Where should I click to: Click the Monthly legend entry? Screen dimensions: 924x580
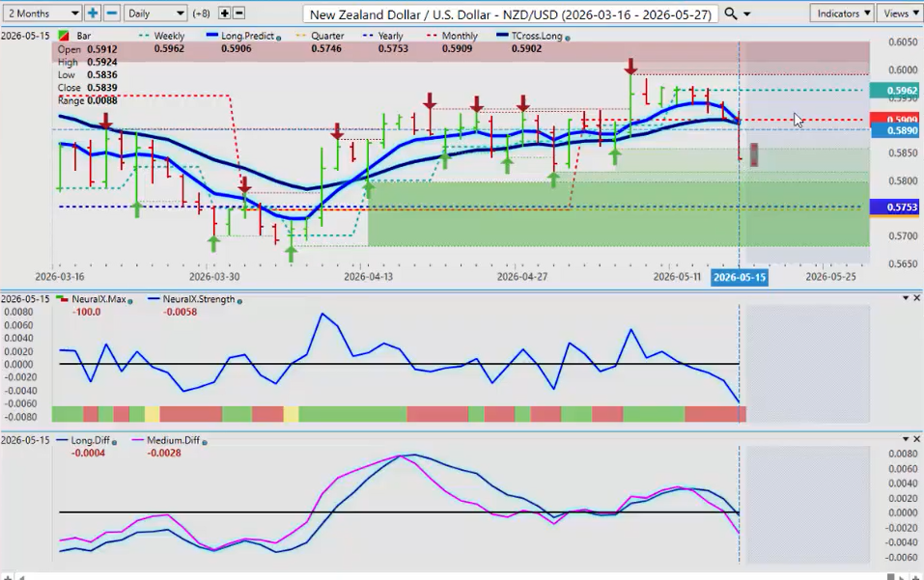click(x=452, y=36)
